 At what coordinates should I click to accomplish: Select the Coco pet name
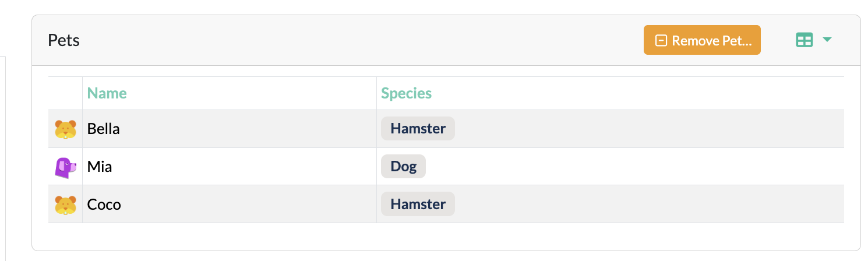click(104, 204)
